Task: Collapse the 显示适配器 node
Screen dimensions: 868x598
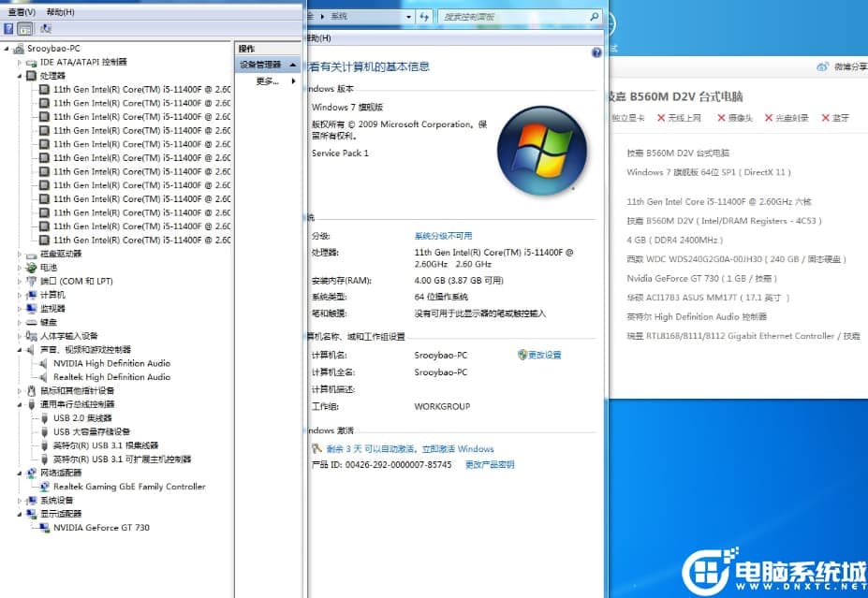Action: click(20, 514)
